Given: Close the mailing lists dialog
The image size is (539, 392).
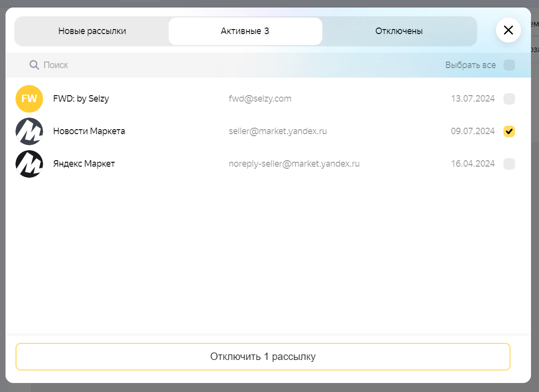Looking at the screenshot, I should [508, 30].
